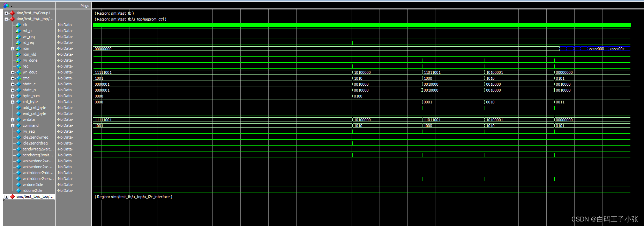Click the u_i2c_interface region divider label
The width and height of the screenshot is (644, 226).
(x=133, y=197)
